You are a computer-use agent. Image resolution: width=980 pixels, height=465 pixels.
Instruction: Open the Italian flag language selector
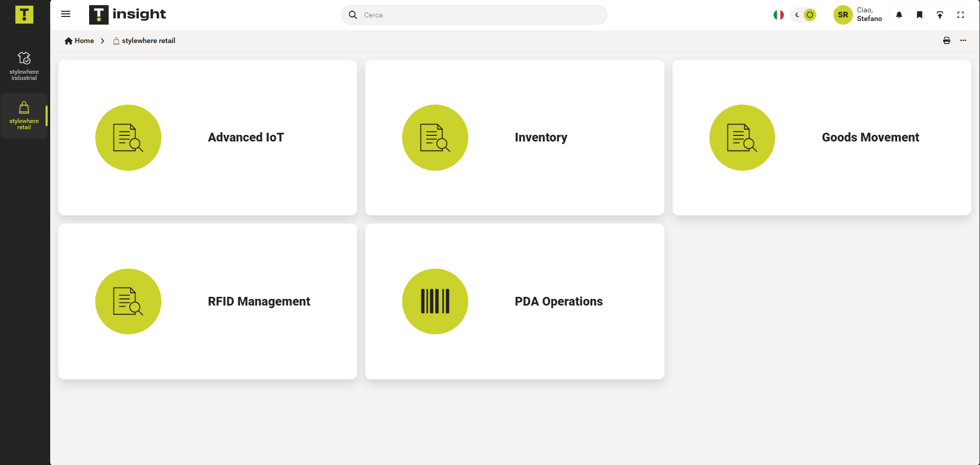point(778,15)
